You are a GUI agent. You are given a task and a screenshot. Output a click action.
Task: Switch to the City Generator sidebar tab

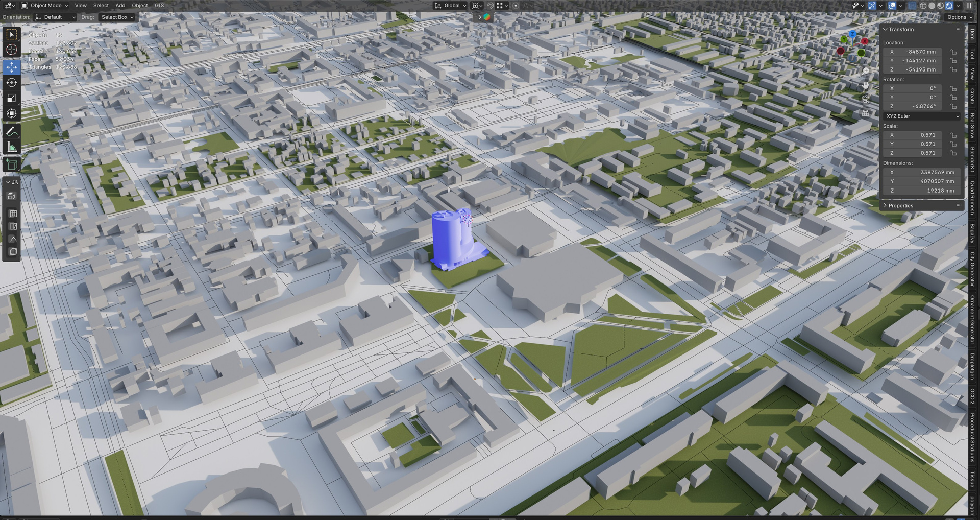click(972, 269)
